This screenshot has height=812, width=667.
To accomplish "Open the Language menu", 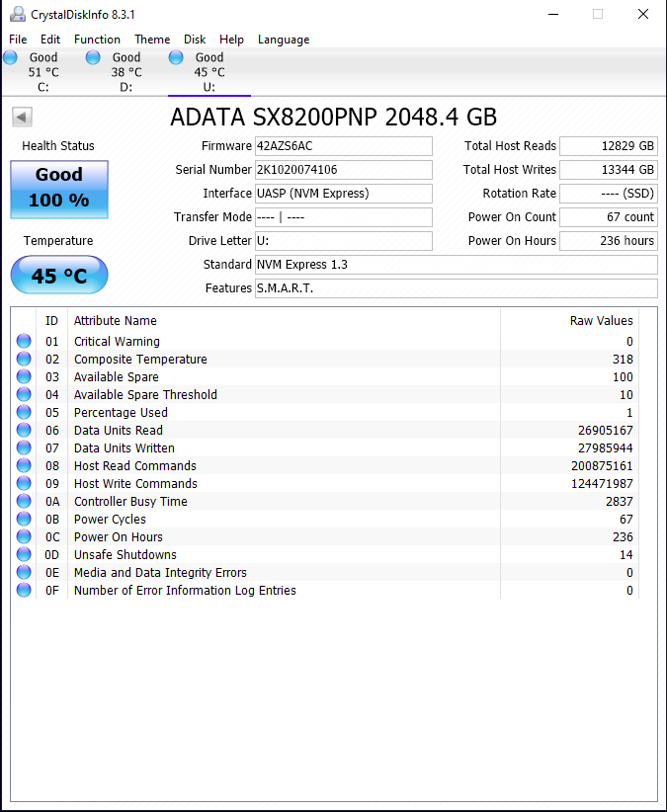I will click(284, 40).
